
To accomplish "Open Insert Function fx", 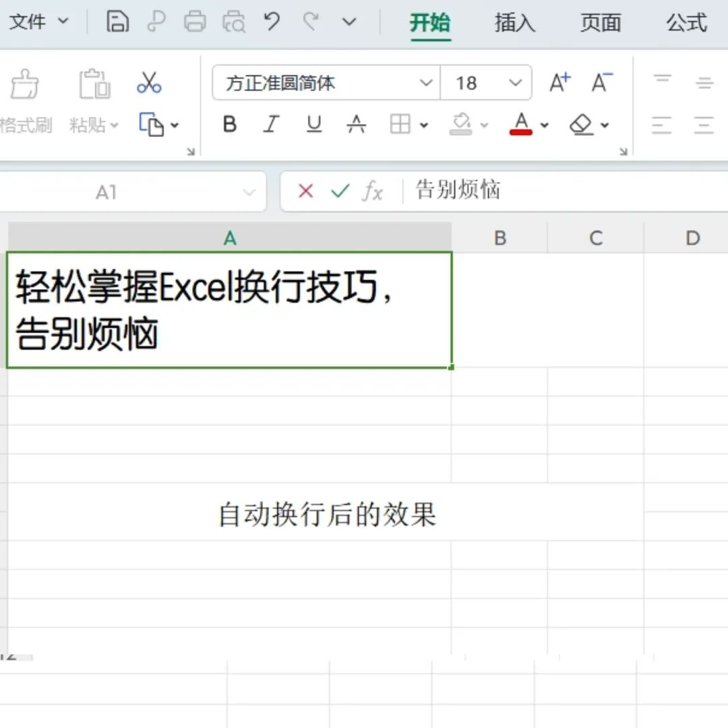I will 373,191.
